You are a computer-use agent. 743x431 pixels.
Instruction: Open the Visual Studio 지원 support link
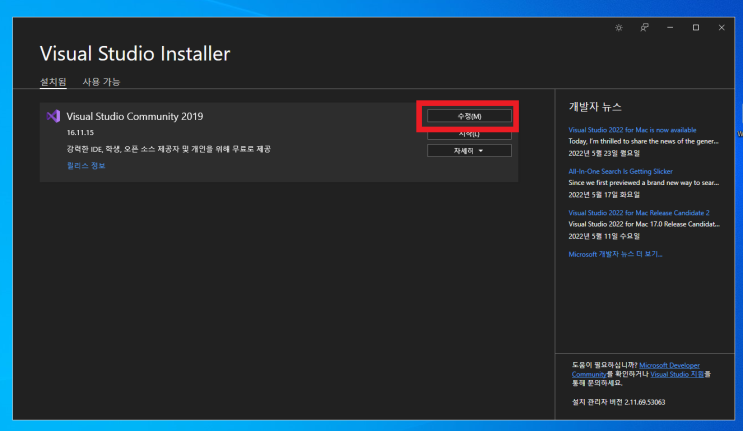click(x=677, y=374)
